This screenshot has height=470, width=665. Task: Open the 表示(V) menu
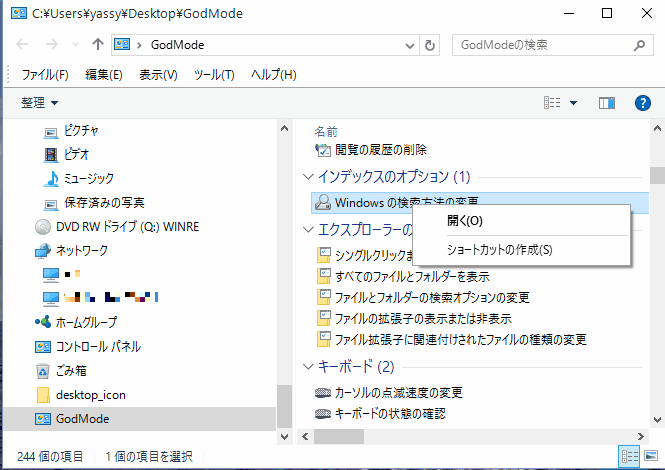158,75
